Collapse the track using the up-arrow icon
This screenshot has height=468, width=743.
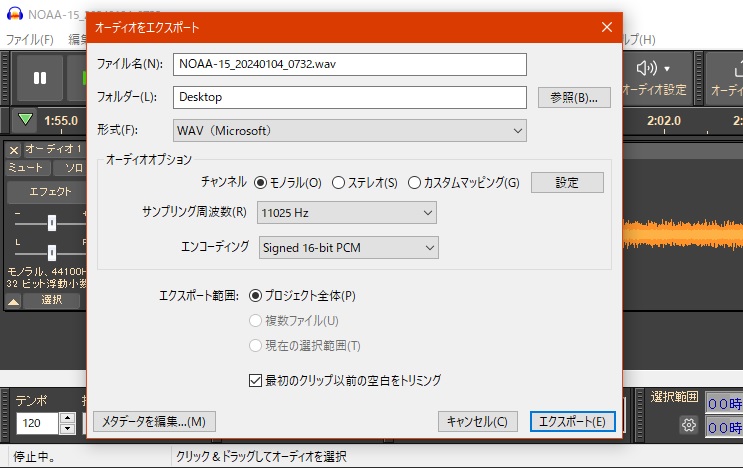14,300
